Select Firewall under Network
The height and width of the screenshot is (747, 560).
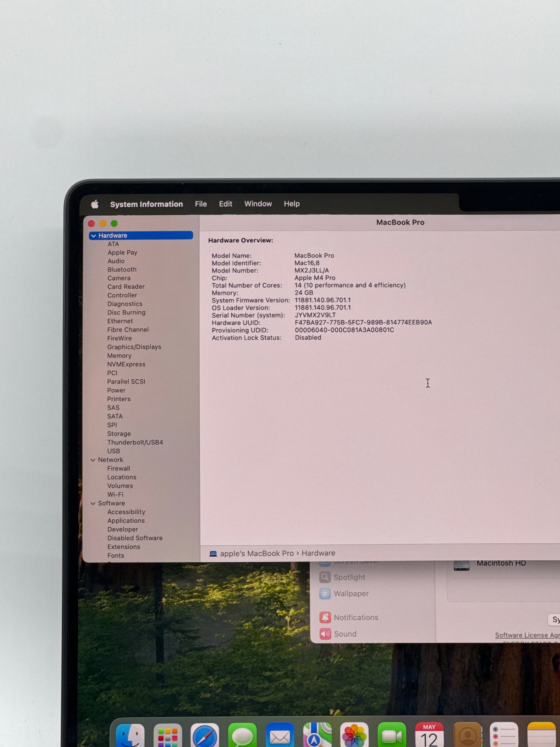(x=119, y=469)
